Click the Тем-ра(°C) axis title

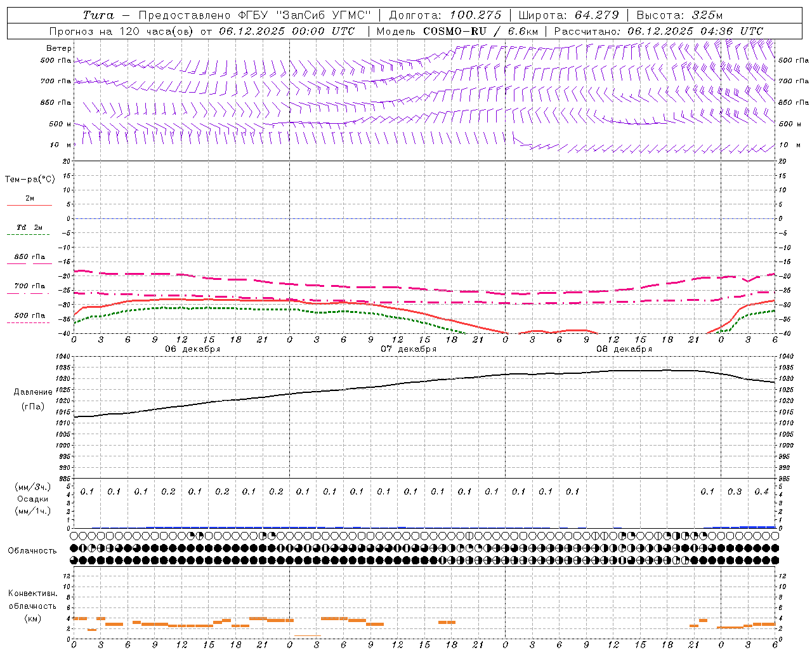pyautogui.click(x=30, y=180)
